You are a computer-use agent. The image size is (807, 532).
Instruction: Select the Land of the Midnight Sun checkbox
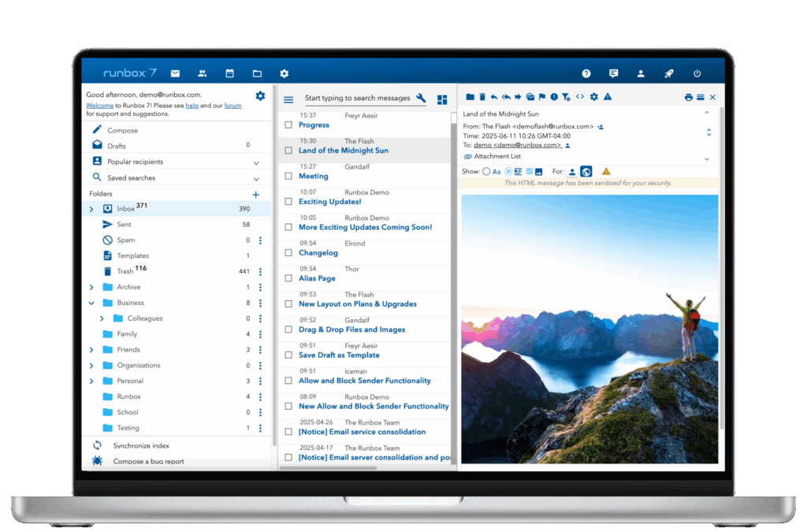point(288,151)
